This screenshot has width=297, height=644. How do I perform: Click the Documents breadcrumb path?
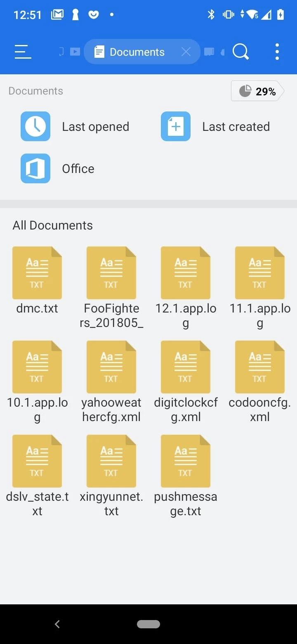pos(36,91)
